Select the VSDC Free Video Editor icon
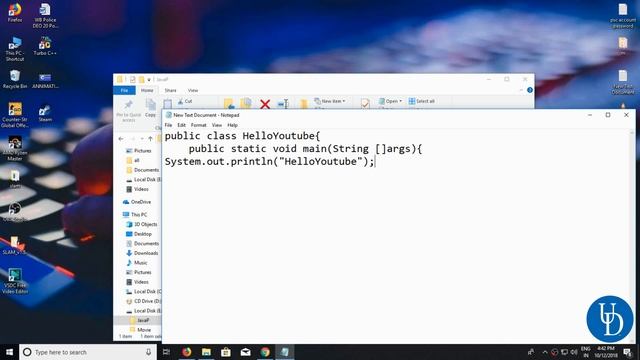The width and height of the screenshot is (640, 360). click(15, 282)
